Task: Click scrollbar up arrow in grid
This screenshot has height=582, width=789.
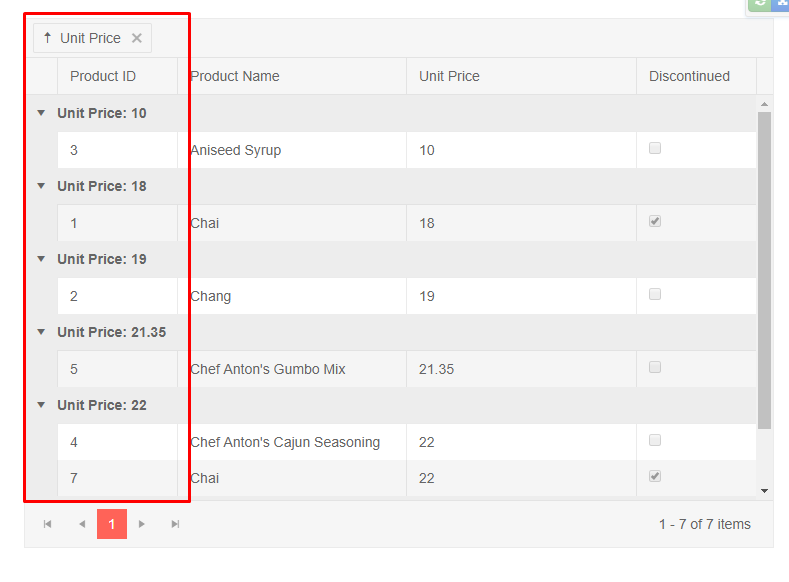Action: 764,104
